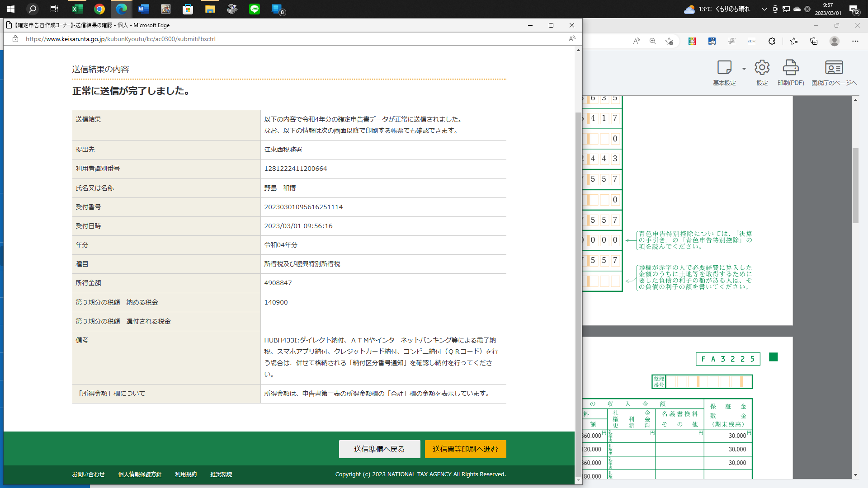Open the Edge profile avatar
This screenshot has height=488, width=868.
click(835, 41)
